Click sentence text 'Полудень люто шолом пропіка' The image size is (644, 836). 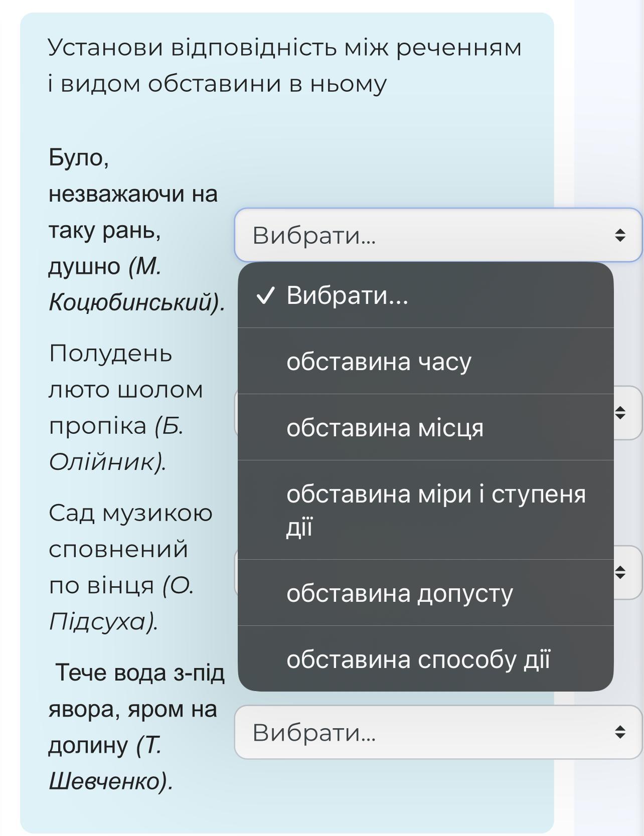tap(126, 407)
